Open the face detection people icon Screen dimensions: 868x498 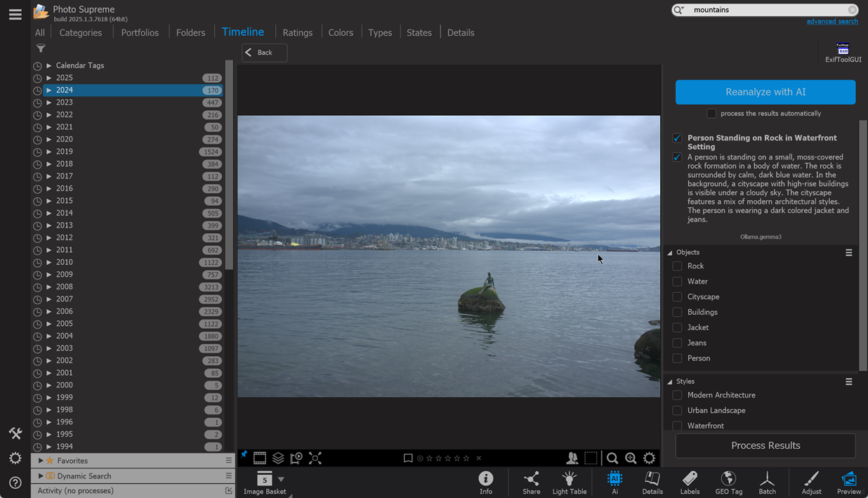572,458
